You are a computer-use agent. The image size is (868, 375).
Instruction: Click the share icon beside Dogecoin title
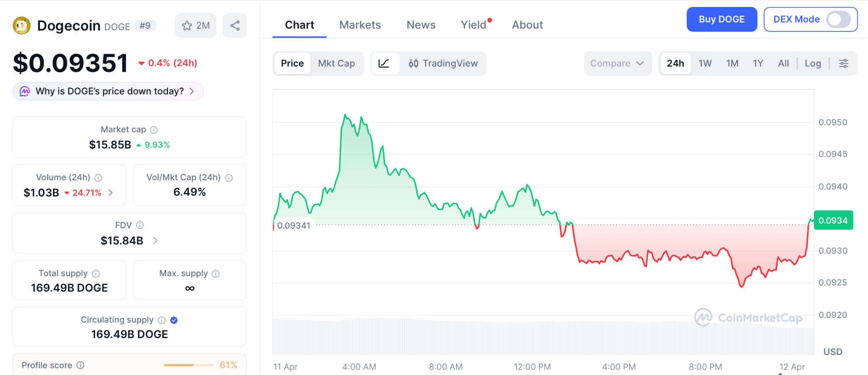(x=235, y=25)
